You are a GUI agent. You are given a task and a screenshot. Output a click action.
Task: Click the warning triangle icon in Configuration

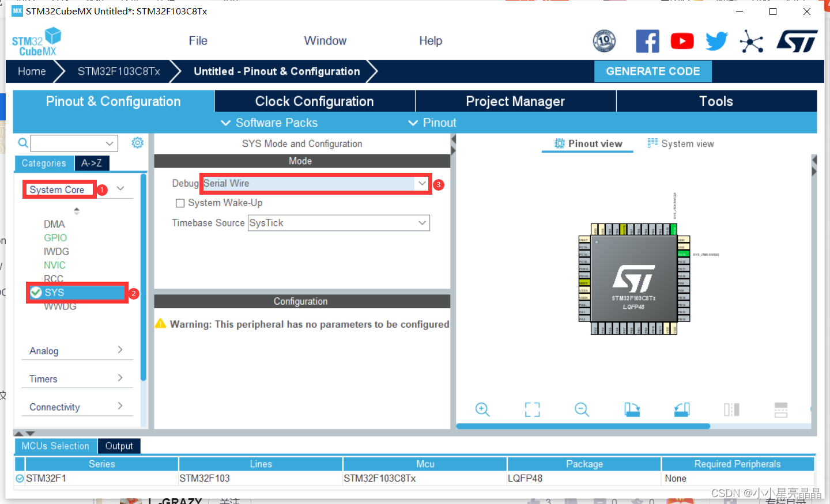click(x=160, y=324)
